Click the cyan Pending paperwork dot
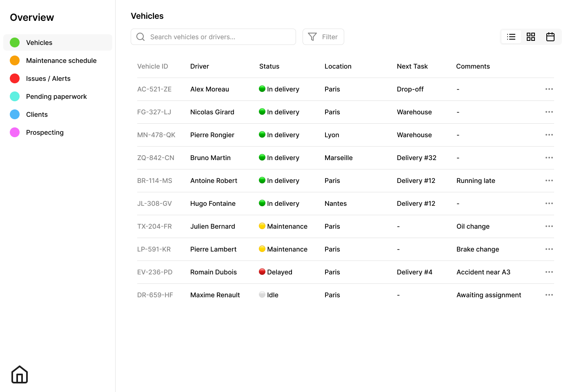This screenshot has height=392, width=588. (15, 96)
